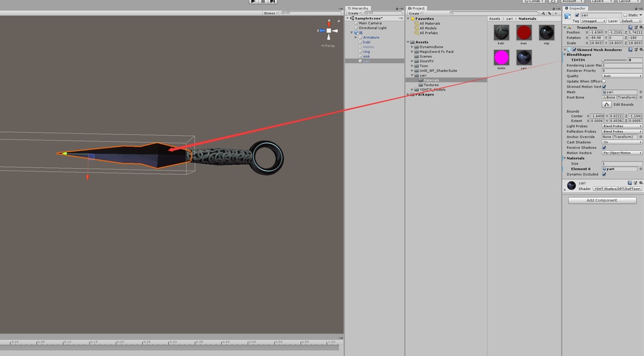Viewport: 644px width, 356px height.
Task: Click the Edit Bounds button
Action: 607,104
